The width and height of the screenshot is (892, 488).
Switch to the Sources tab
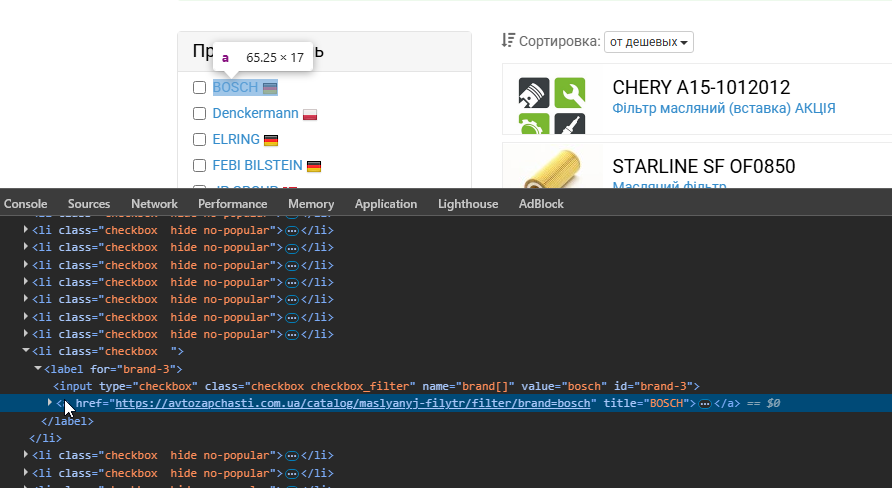89,204
